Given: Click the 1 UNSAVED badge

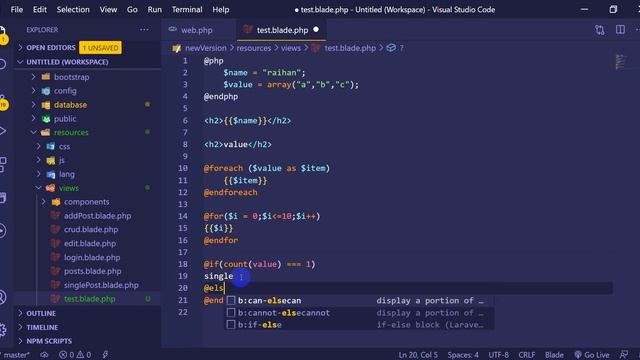Looking at the screenshot, I should coord(100,48).
